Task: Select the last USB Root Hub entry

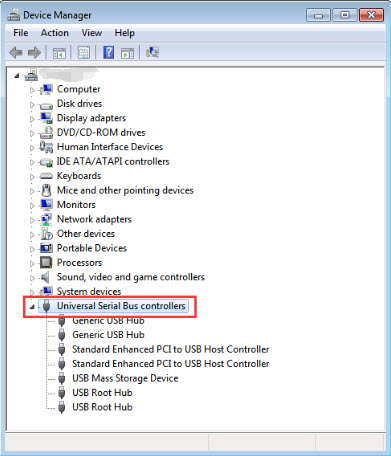Action: (102, 407)
